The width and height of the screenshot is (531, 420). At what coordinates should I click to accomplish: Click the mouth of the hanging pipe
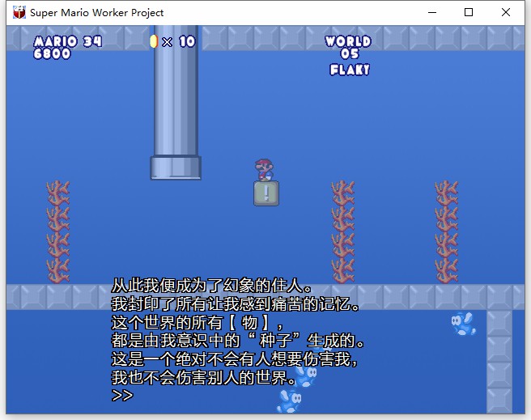(176, 168)
